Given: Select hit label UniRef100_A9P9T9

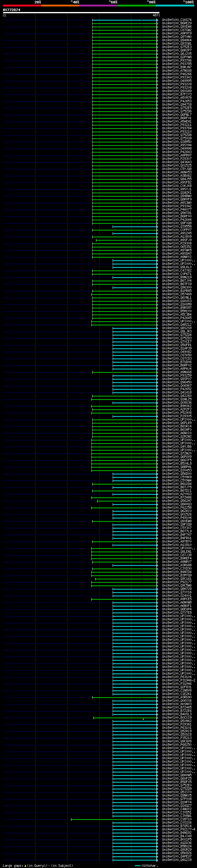Looking at the screenshot, I should pos(176,33).
